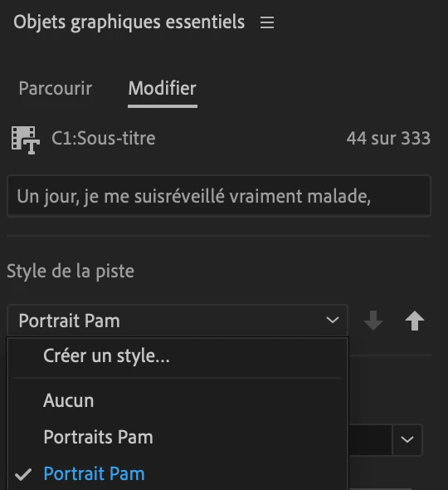Viewport: 448px width, 490px height.
Task: Collapse the Portrait Pam style dropdown
Action: point(178,321)
